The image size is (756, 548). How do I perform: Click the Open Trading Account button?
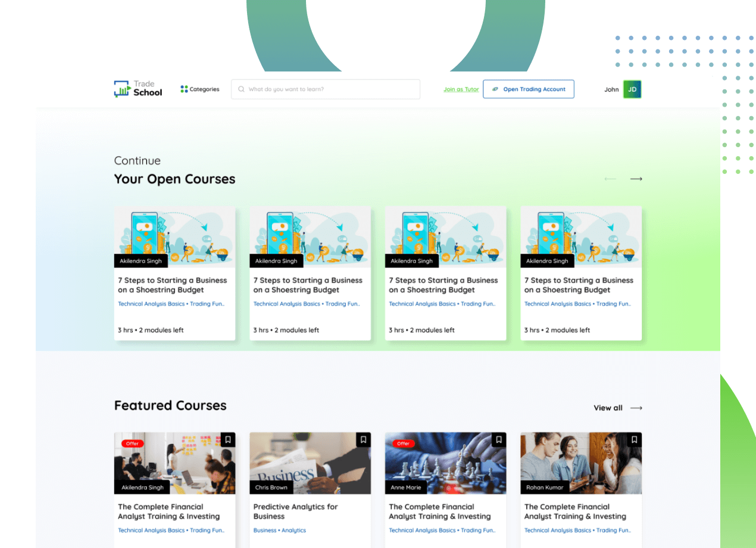[x=529, y=89]
